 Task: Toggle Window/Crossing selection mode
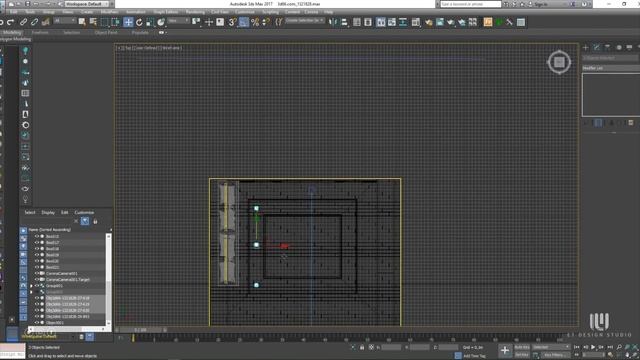pos(116,22)
